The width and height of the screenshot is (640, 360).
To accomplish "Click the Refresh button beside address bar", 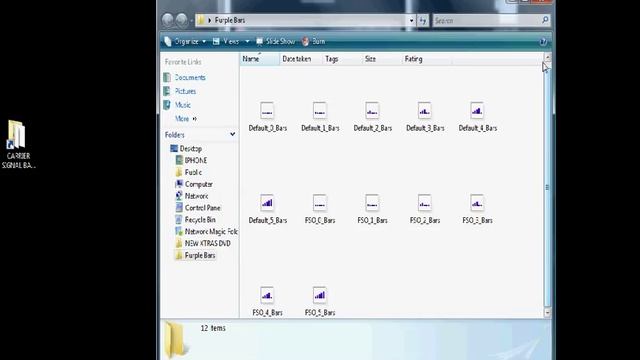I will coord(423,20).
